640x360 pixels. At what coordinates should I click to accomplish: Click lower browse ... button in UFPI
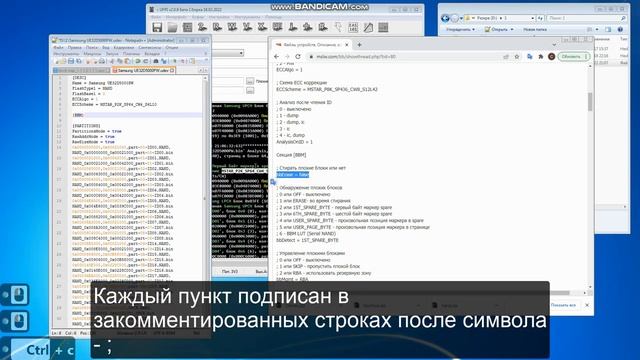(x=250, y=90)
